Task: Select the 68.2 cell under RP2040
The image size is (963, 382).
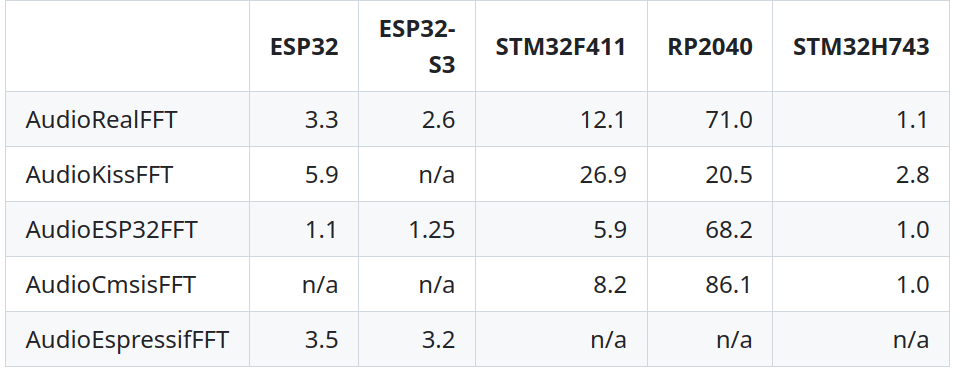Action: tap(729, 230)
